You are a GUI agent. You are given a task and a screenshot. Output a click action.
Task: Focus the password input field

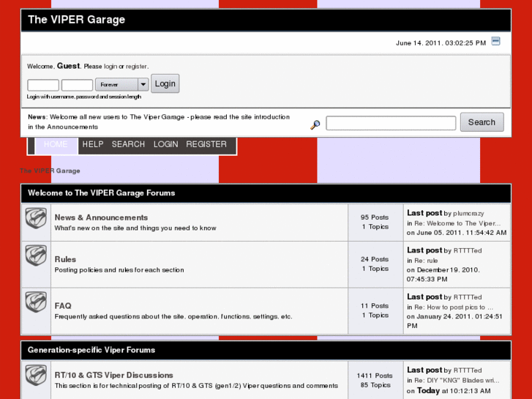(x=77, y=85)
